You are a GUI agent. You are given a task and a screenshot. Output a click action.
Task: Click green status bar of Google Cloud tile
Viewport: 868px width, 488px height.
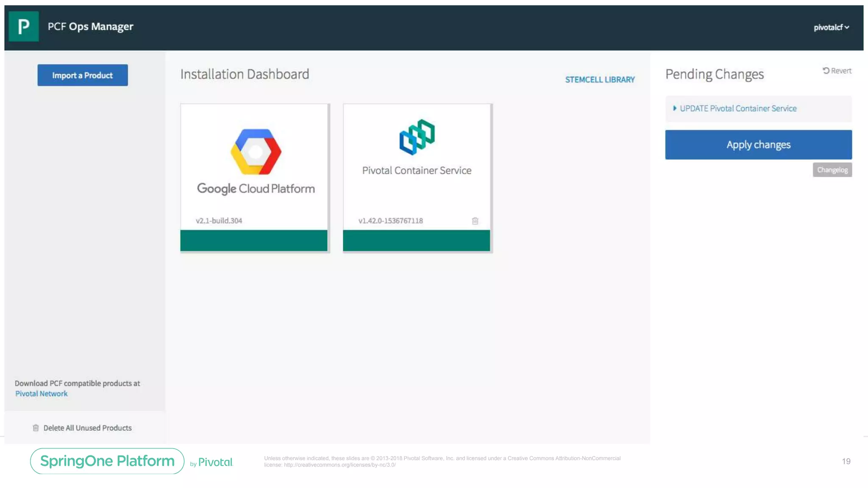coord(254,241)
